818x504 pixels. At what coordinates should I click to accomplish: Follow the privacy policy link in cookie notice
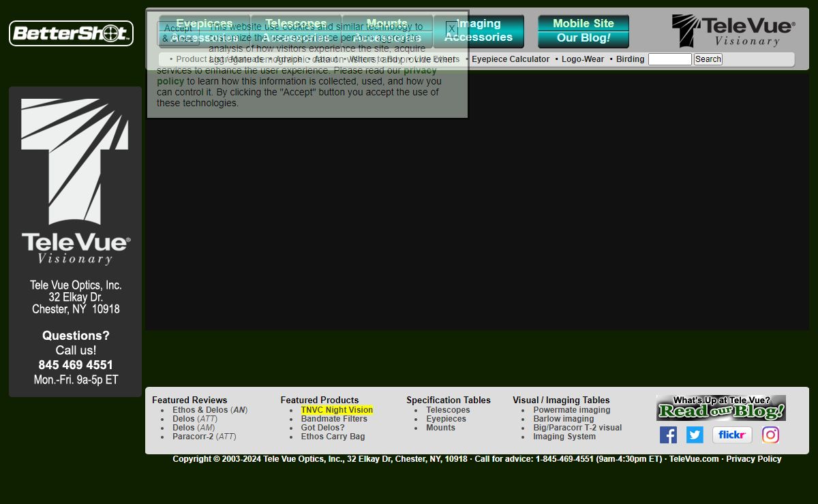(x=297, y=76)
